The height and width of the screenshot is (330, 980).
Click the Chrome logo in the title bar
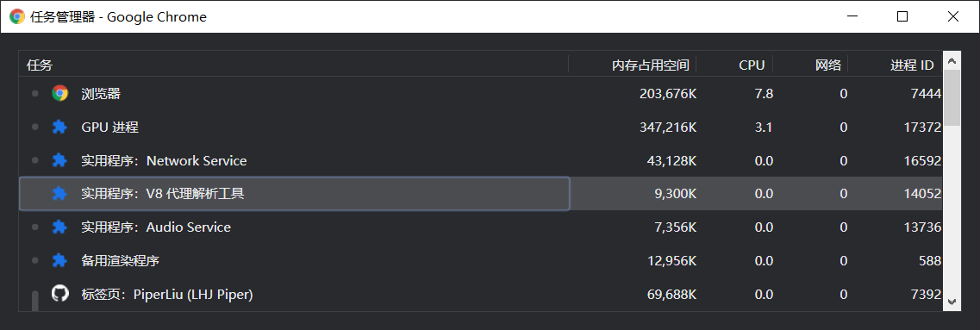(17, 17)
